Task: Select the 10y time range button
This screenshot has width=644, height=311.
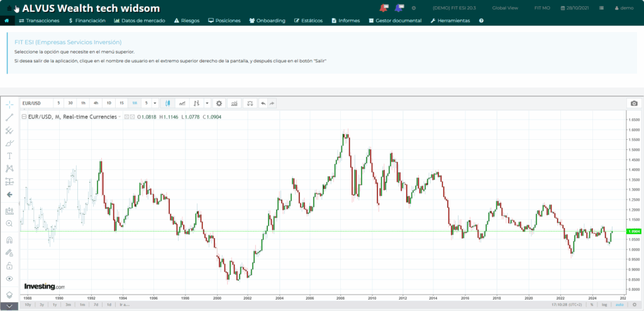Action: (28, 305)
